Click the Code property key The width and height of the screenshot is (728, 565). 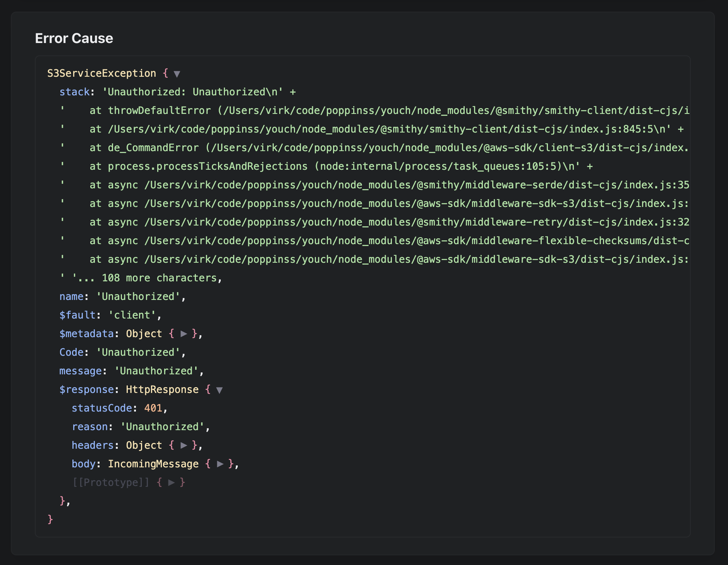click(71, 352)
